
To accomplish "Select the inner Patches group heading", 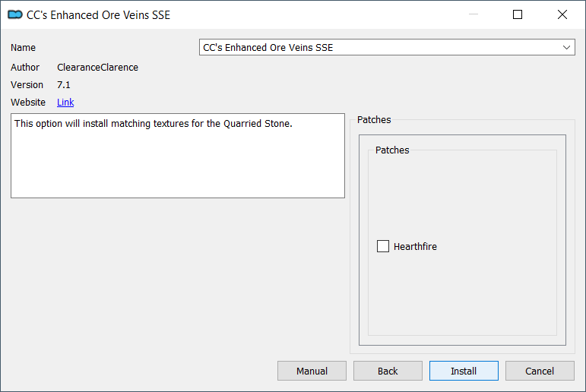I will click(392, 150).
